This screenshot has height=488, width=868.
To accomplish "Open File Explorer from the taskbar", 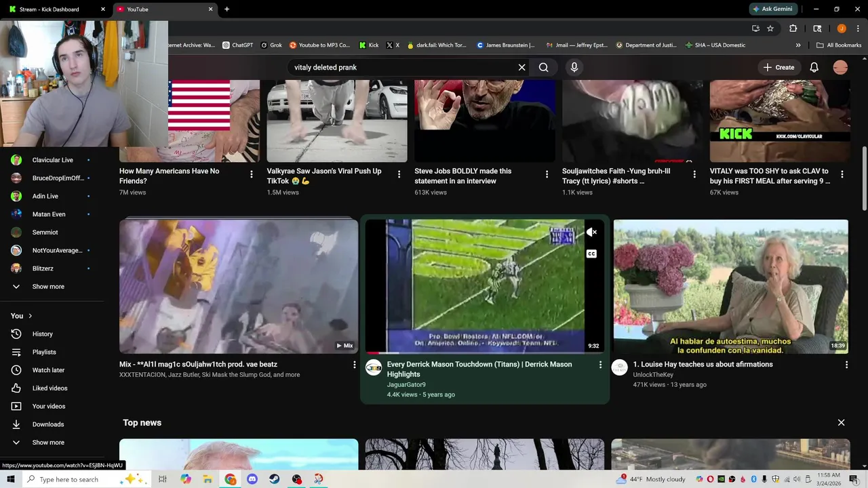I will [208, 479].
